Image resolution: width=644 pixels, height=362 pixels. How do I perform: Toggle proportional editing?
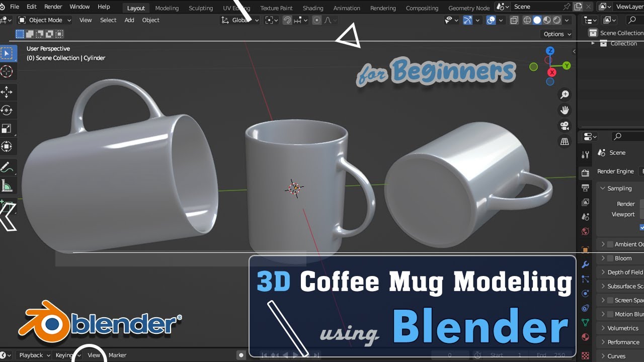(x=316, y=20)
